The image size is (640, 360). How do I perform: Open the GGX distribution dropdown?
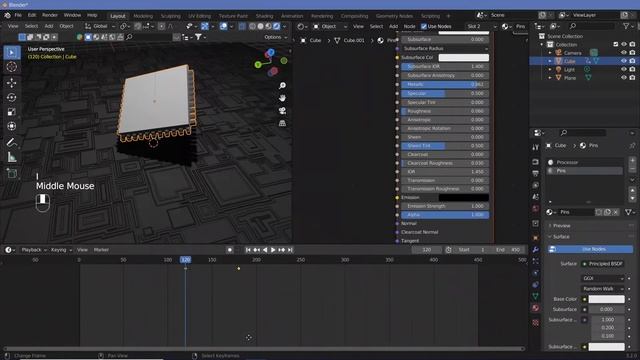point(602,278)
